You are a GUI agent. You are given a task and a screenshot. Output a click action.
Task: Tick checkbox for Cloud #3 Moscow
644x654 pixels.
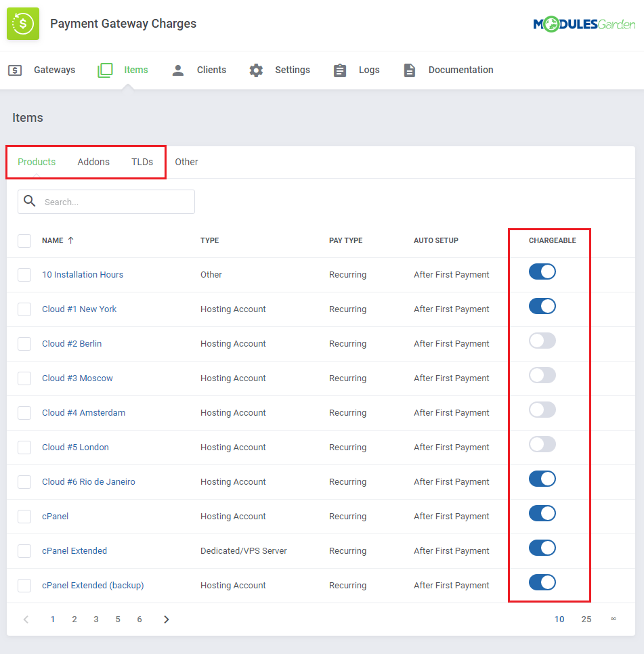pyautogui.click(x=24, y=378)
